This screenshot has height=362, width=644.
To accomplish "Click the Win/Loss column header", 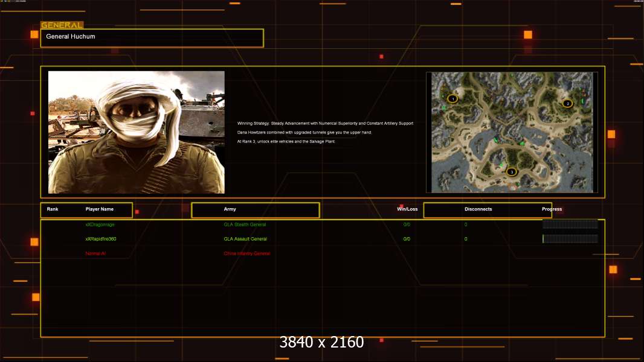I will pos(407,209).
